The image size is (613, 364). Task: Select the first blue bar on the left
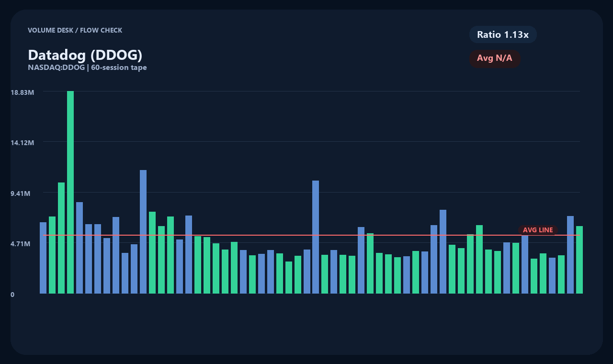(43, 258)
